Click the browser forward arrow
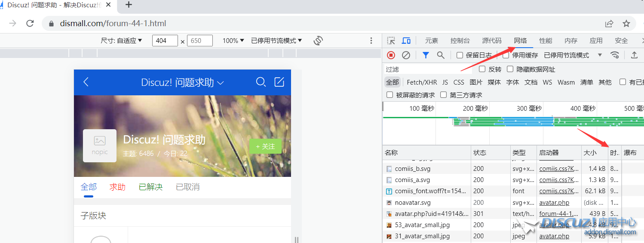644x243 pixels. 13,23
